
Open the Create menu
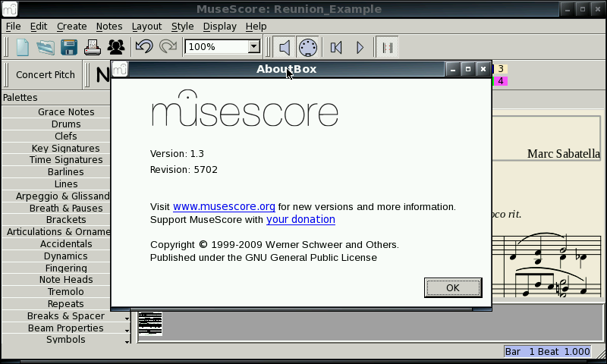pyautogui.click(x=71, y=27)
